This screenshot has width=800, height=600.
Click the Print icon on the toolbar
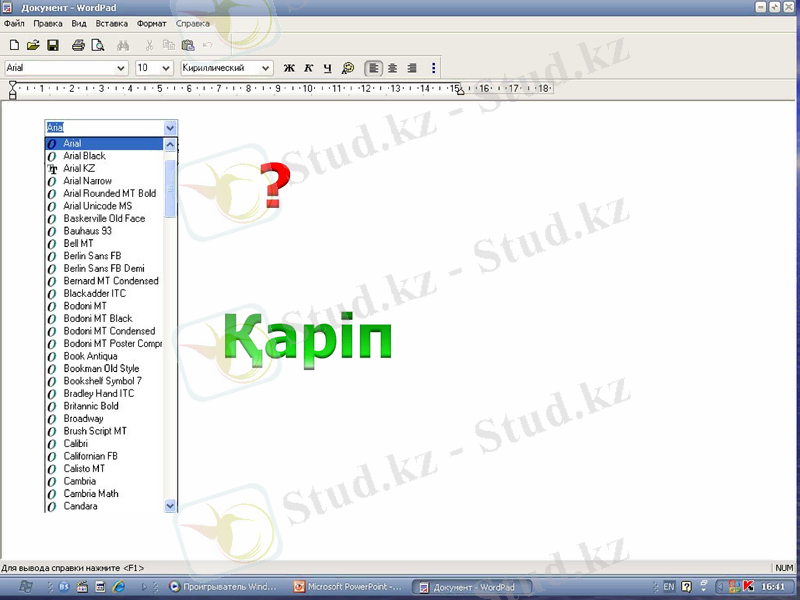pyautogui.click(x=77, y=44)
